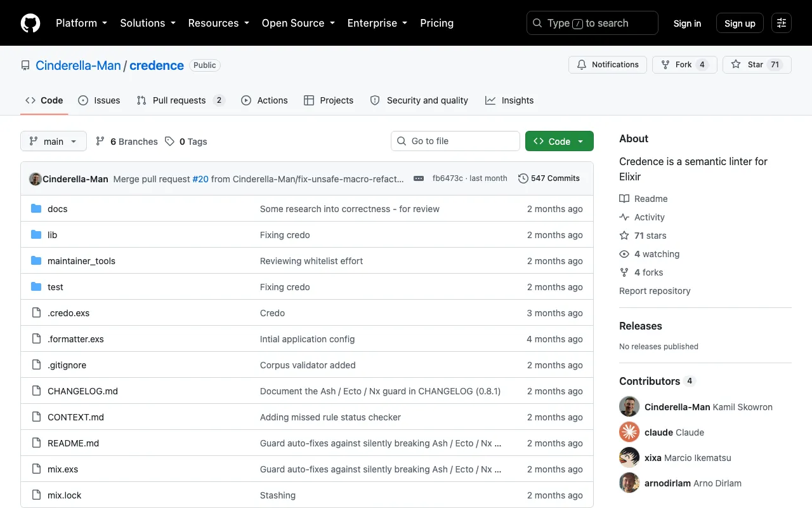Click the .credo.exs file icon
This screenshot has width=812, height=508.
[x=36, y=313]
